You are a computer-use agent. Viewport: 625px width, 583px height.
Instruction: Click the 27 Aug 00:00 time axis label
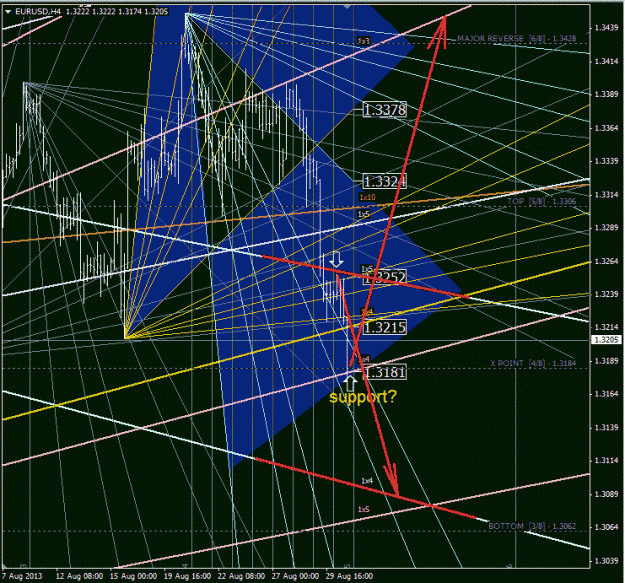click(295, 576)
